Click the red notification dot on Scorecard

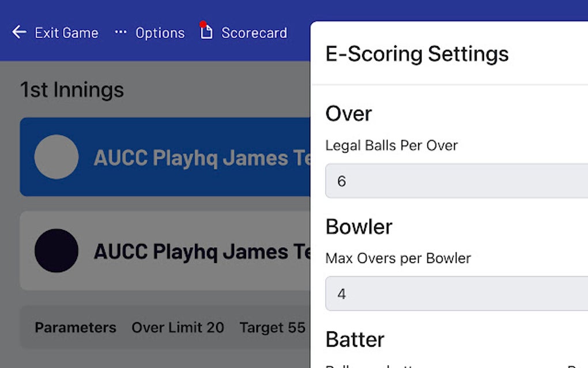click(x=202, y=25)
